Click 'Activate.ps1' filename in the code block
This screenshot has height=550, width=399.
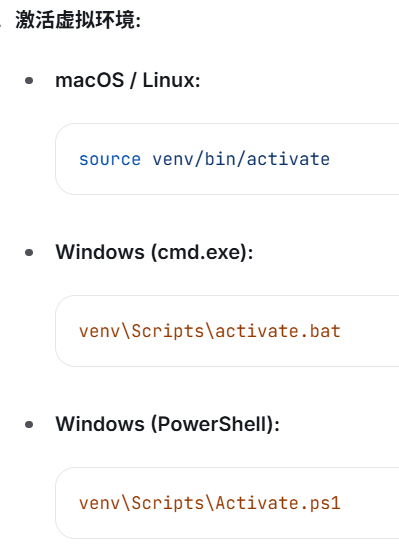[278, 503]
